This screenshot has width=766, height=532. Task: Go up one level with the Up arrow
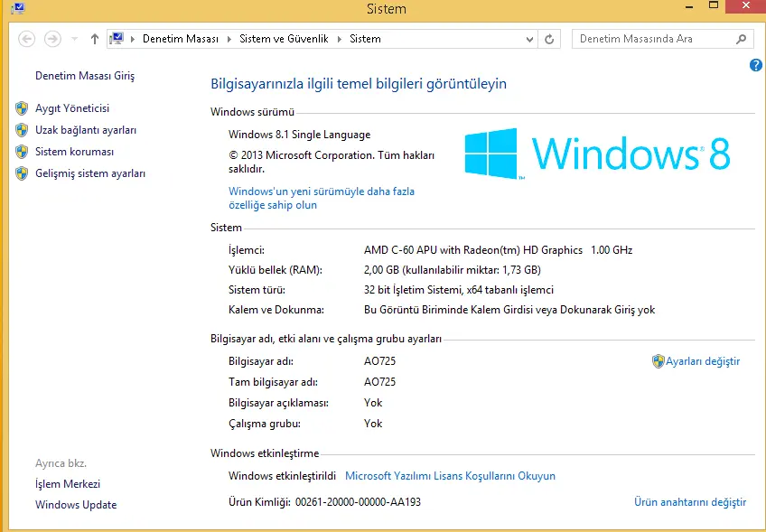[95, 39]
